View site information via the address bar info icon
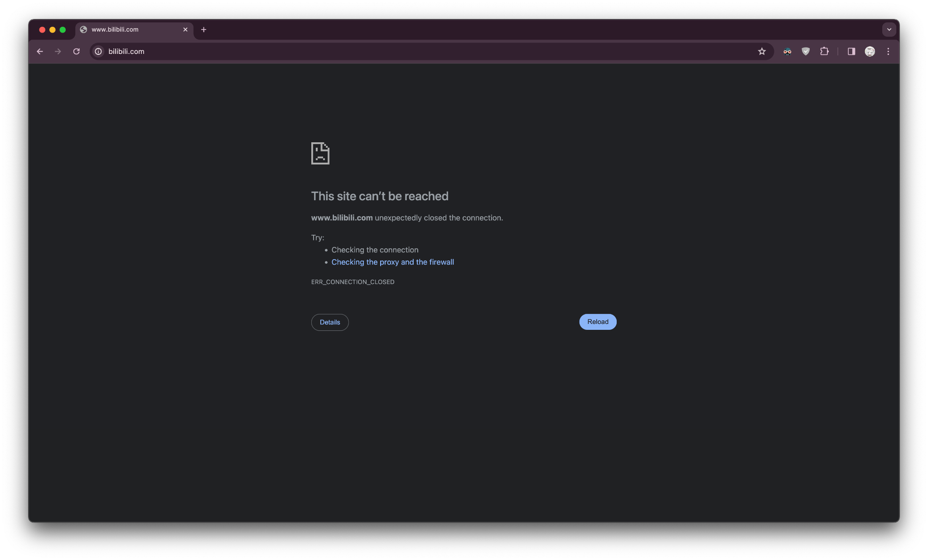 click(98, 51)
